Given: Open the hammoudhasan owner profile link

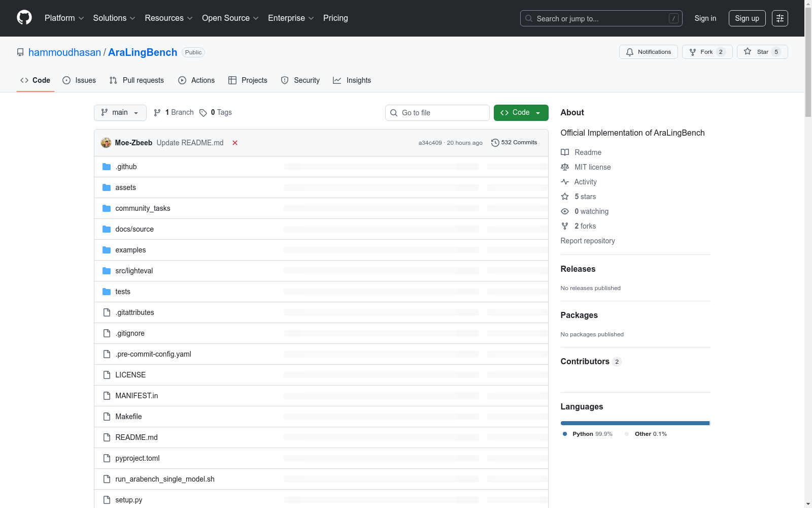Looking at the screenshot, I should (x=64, y=52).
